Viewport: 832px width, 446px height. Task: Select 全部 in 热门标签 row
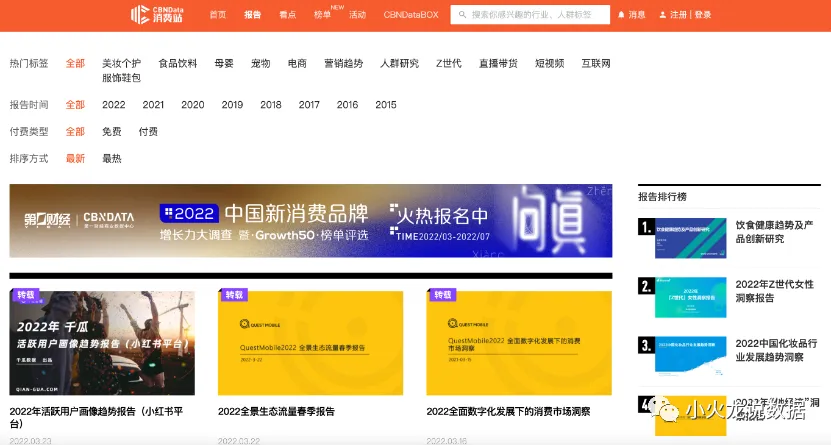(75, 64)
